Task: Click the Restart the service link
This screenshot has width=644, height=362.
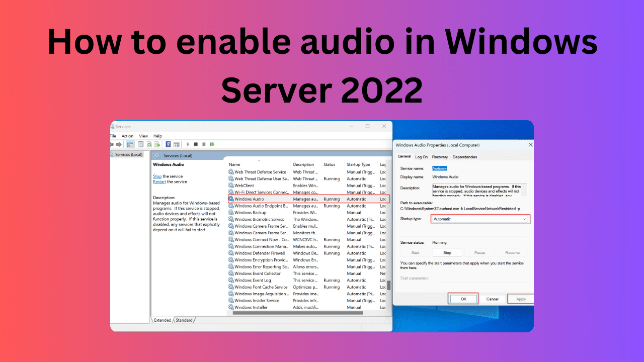Action: 159,182
